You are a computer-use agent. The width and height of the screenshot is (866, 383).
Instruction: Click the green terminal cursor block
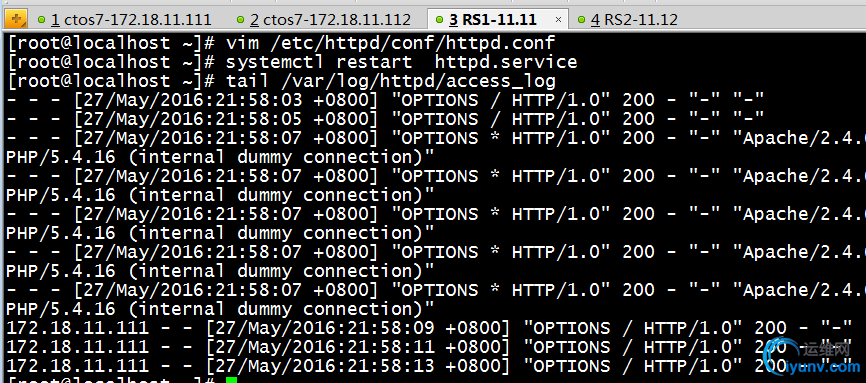click(x=231, y=380)
